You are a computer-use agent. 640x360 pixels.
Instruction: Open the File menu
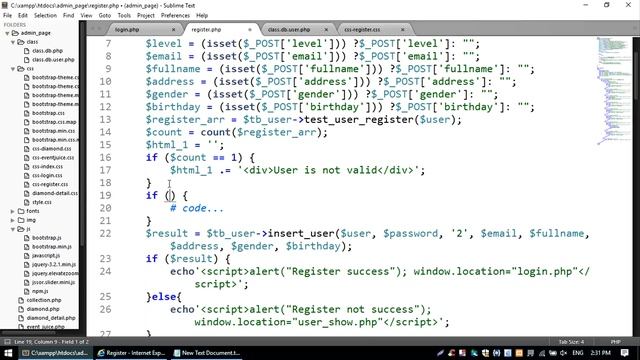[7, 16]
